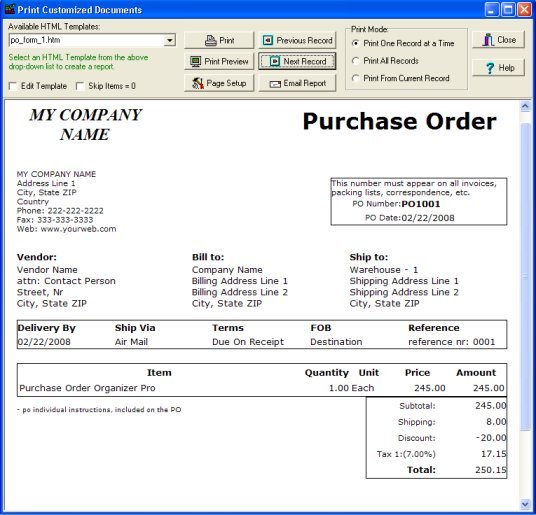Viewport: 536px width, 515px height.
Task: Click the Print button label
Action: (227, 41)
